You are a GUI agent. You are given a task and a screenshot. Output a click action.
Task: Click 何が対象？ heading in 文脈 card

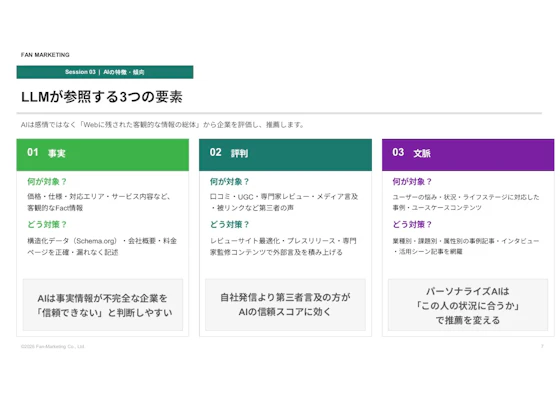tap(412, 182)
